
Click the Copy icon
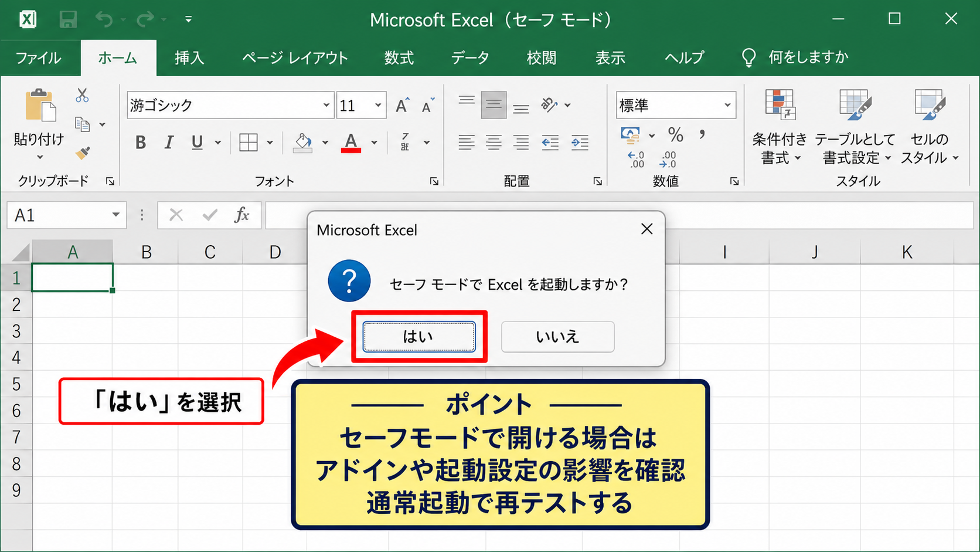tap(82, 124)
